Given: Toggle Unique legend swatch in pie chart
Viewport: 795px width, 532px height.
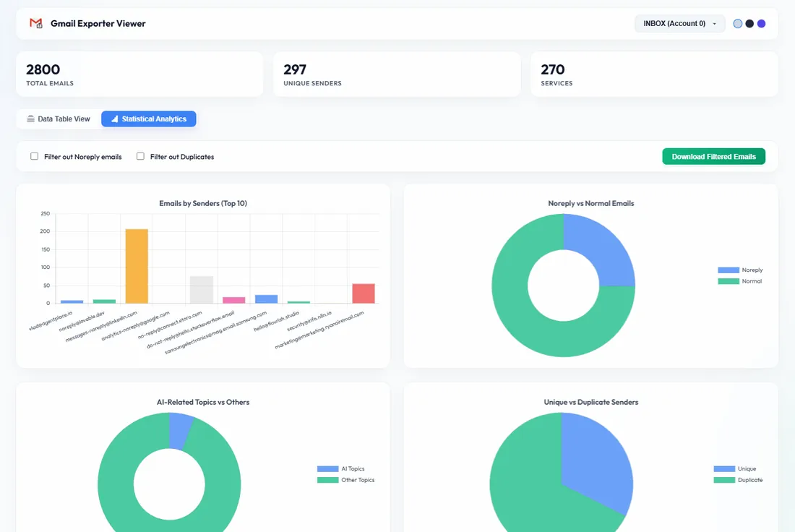Looking at the screenshot, I should [x=724, y=468].
